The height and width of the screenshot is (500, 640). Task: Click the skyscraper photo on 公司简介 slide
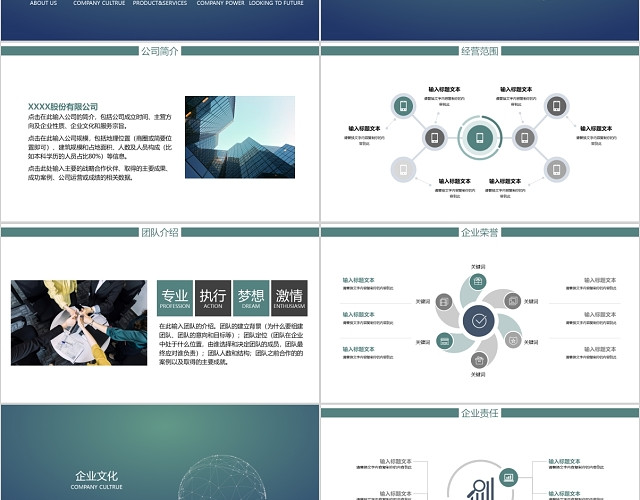click(x=240, y=137)
